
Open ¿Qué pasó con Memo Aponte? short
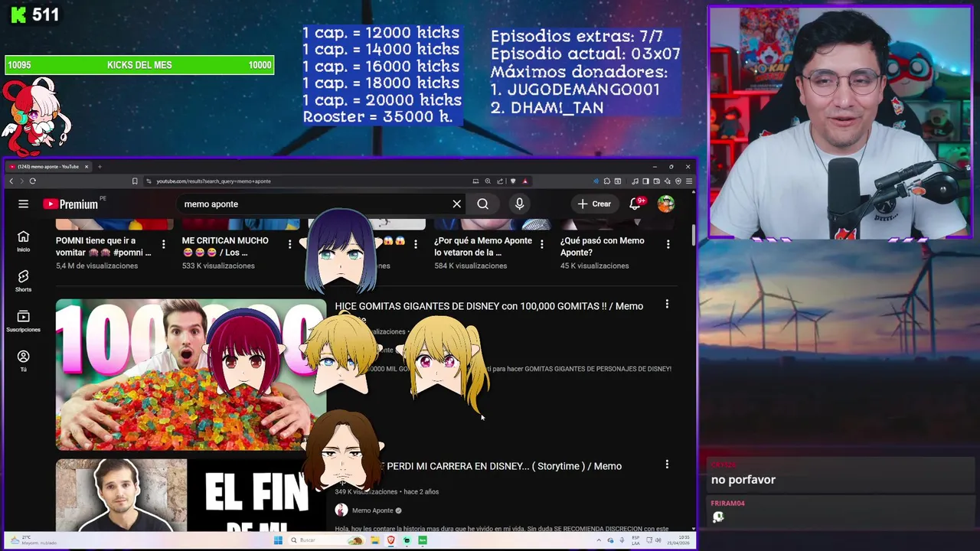click(602, 246)
